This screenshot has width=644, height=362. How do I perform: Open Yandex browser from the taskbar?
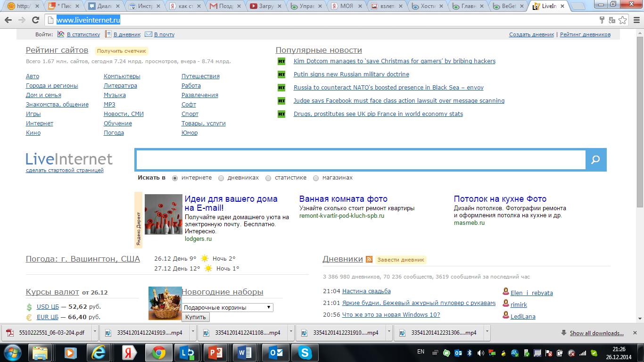129,353
